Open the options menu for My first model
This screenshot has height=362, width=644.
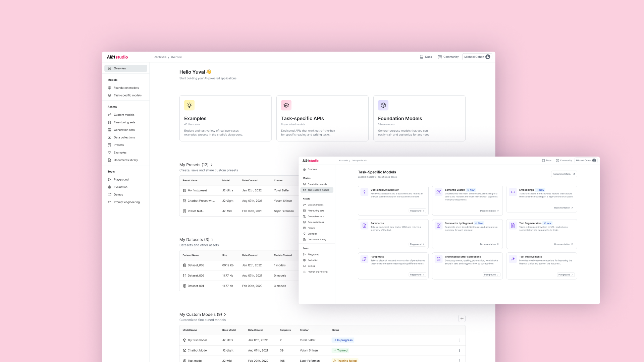tap(459, 340)
